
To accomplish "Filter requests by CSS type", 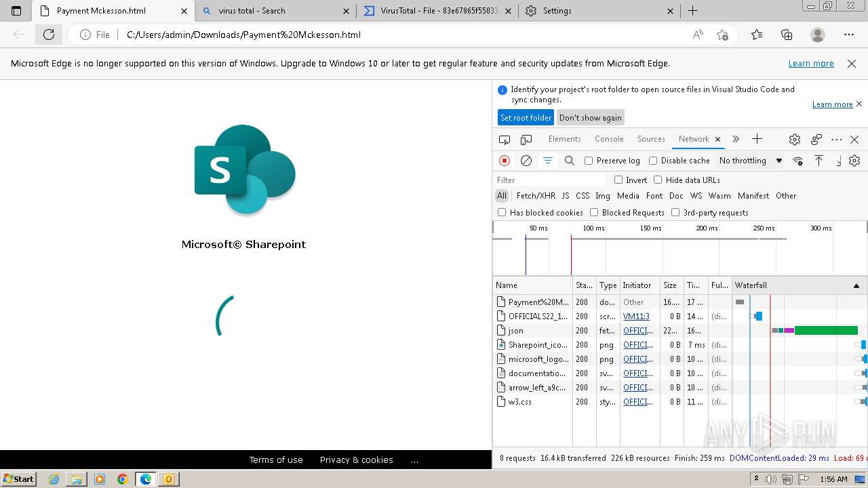I will pyautogui.click(x=583, y=196).
